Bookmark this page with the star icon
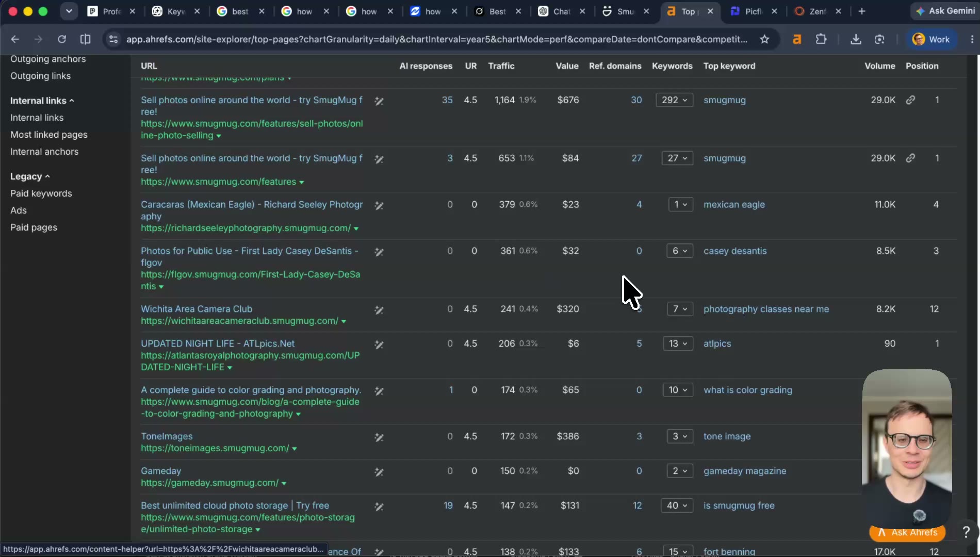Screen dimensions: 980x557 [764, 39]
